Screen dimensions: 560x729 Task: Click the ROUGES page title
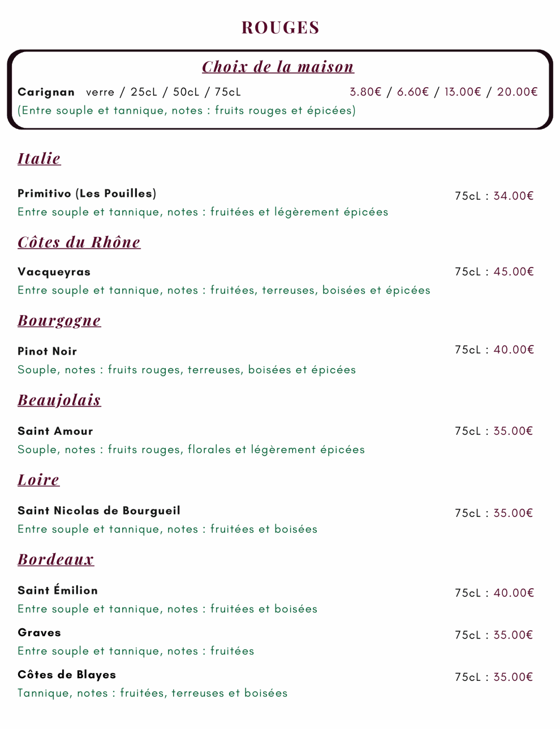(281, 27)
